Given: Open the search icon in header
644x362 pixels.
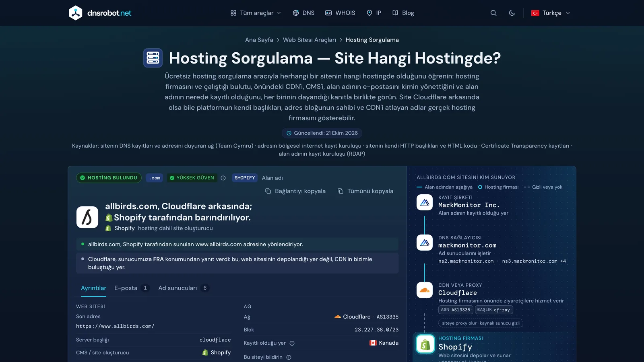Looking at the screenshot, I should 493,13.
